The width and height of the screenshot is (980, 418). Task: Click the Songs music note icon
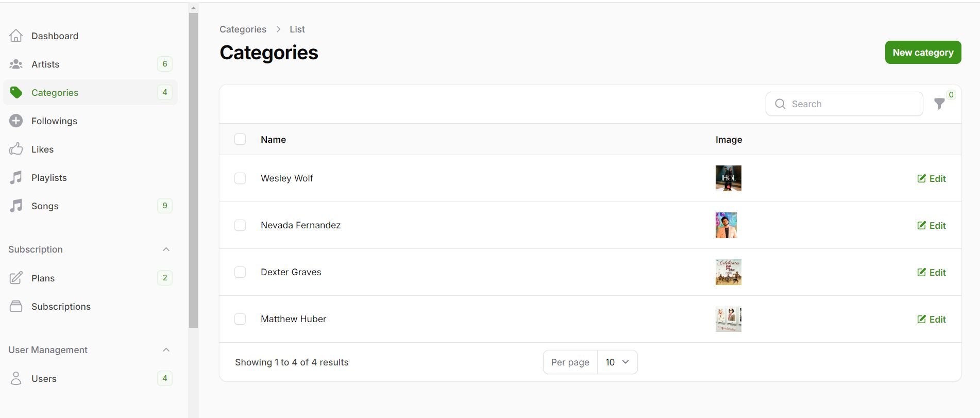16,206
